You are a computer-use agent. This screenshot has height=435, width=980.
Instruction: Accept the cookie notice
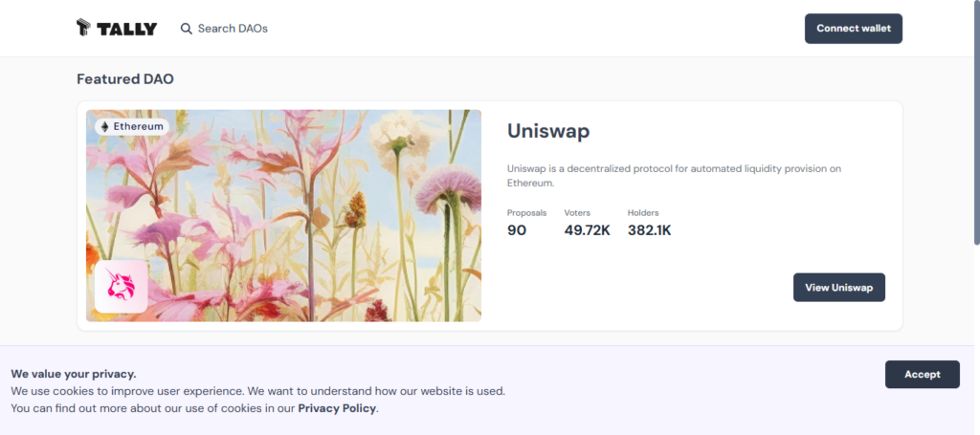[922, 375]
